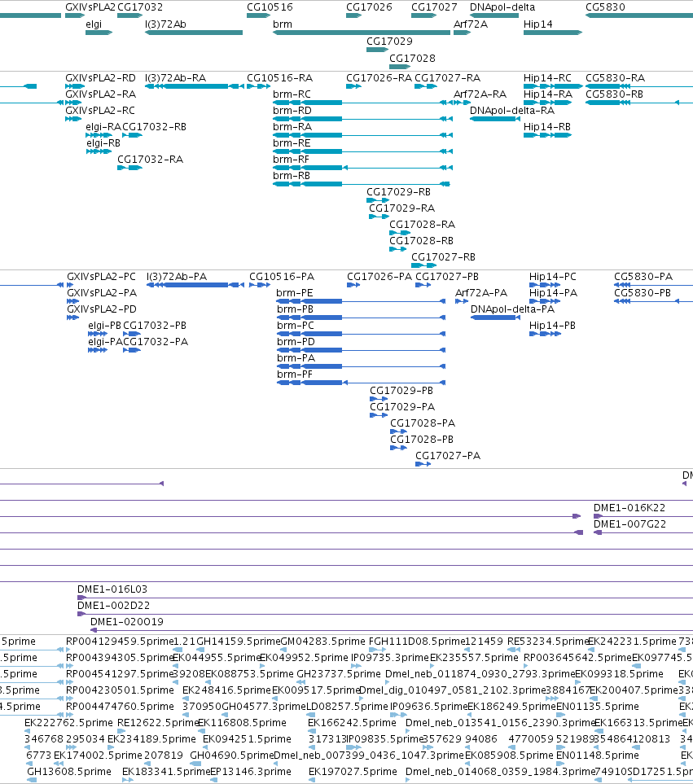This screenshot has width=693, height=784.
Task: Open the elgi-RB transcript label
Action: tap(103, 143)
